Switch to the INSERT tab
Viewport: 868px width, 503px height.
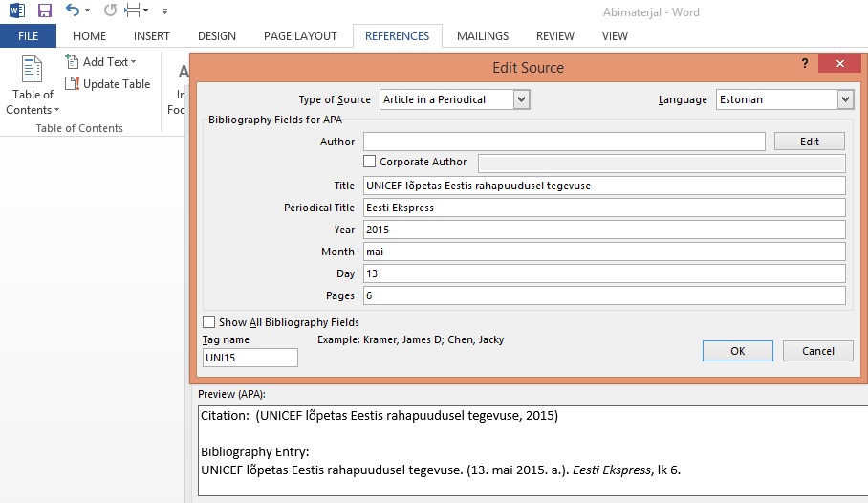click(x=152, y=36)
